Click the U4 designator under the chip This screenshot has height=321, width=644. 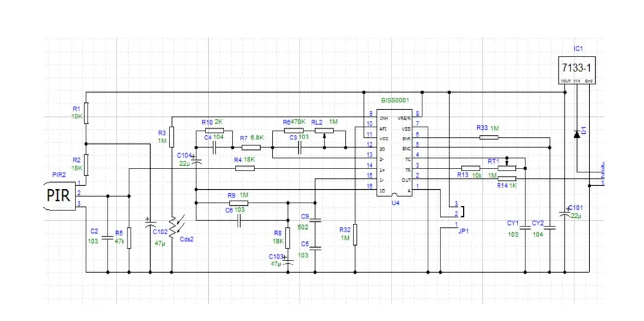pos(395,203)
